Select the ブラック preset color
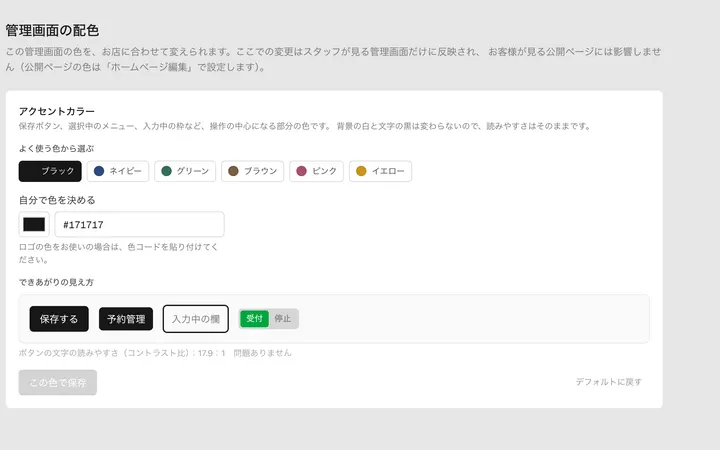Image resolution: width=720 pixels, height=450 pixels. coord(50,171)
